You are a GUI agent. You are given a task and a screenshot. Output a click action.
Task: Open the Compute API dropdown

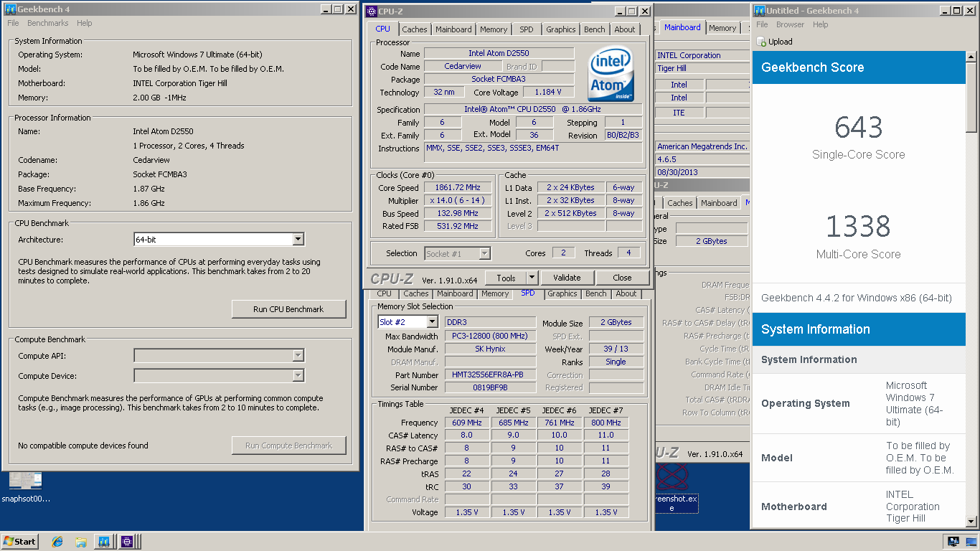click(x=298, y=356)
